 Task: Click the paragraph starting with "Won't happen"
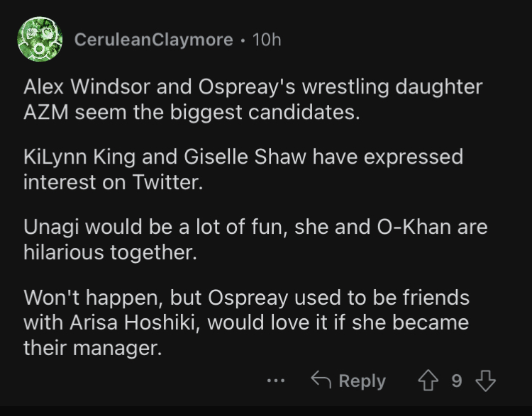point(246,322)
